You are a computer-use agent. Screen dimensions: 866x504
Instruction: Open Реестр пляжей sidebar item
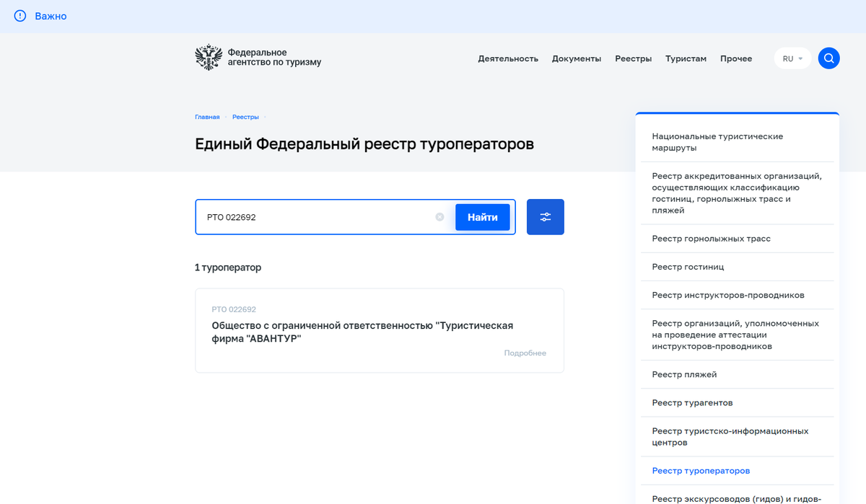coord(738,375)
